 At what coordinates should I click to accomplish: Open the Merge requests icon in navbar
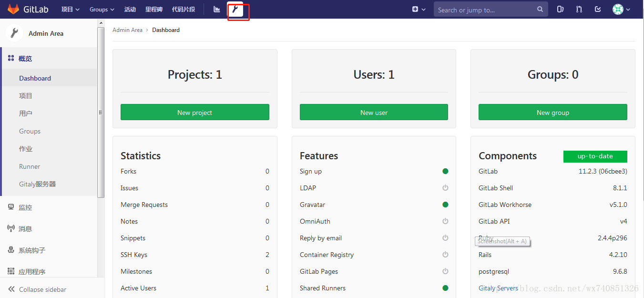(x=579, y=9)
